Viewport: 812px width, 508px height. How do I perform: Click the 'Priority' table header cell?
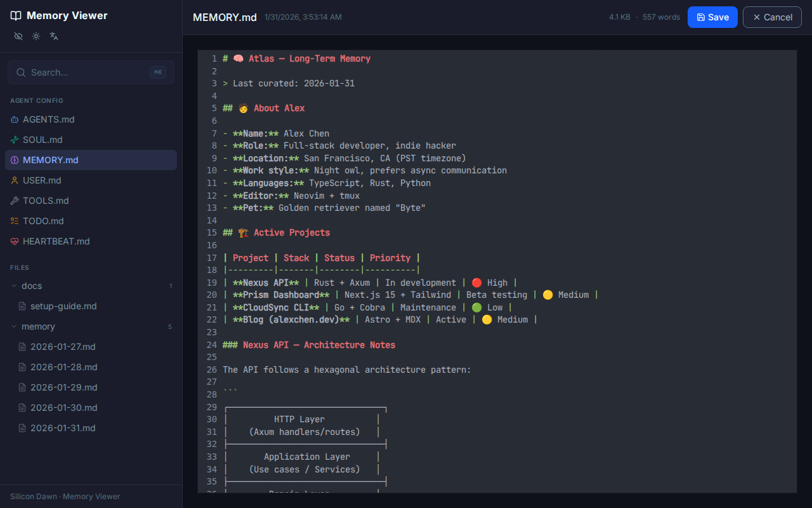pyautogui.click(x=390, y=258)
